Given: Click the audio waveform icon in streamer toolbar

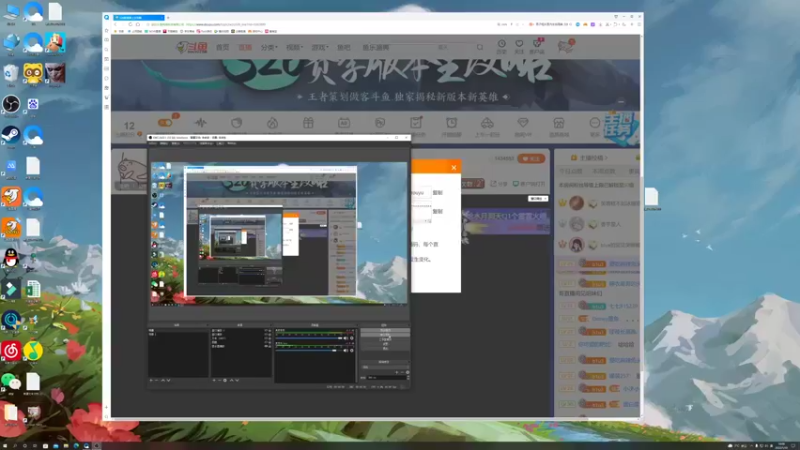Looking at the screenshot, I should pos(201,123).
